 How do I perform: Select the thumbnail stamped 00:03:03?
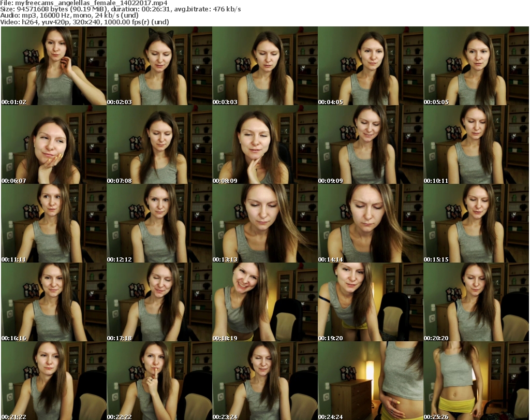(264, 66)
